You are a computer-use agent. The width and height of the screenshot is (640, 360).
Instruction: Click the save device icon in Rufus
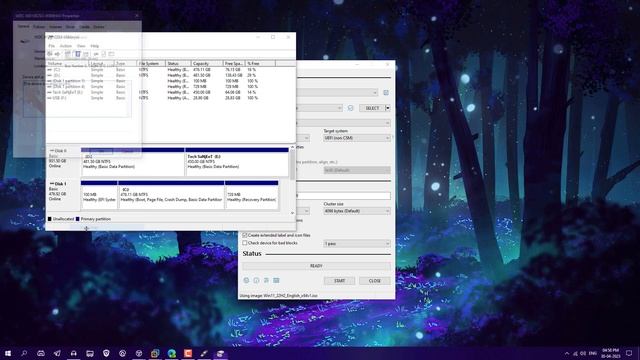click(386, 93)
